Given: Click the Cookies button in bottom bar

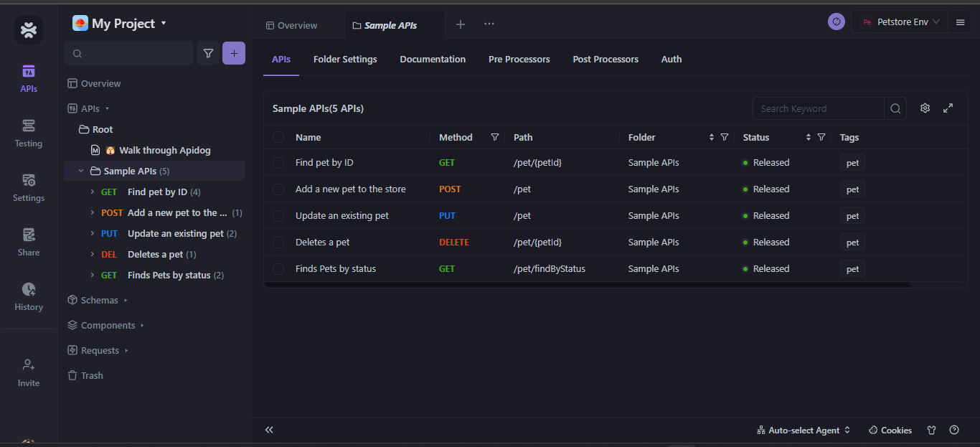Looking at the screenshot, I should point(890,430).
